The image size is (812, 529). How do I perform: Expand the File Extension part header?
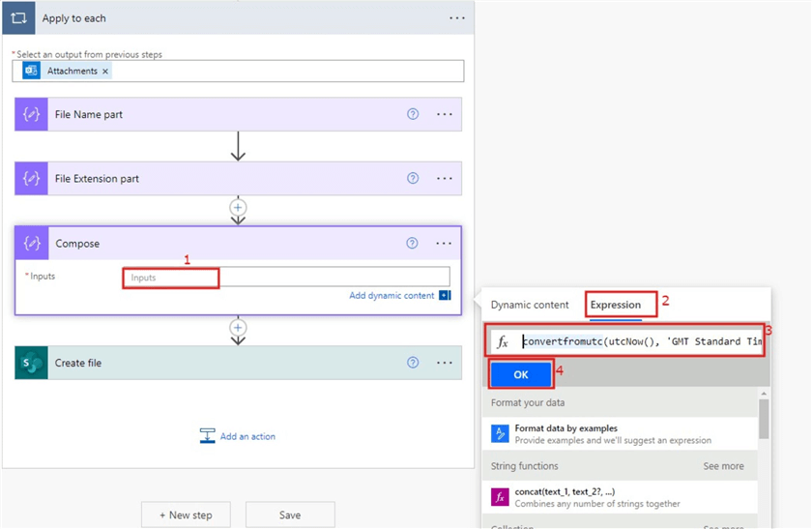pyautogui.click(x=238, y=178)
